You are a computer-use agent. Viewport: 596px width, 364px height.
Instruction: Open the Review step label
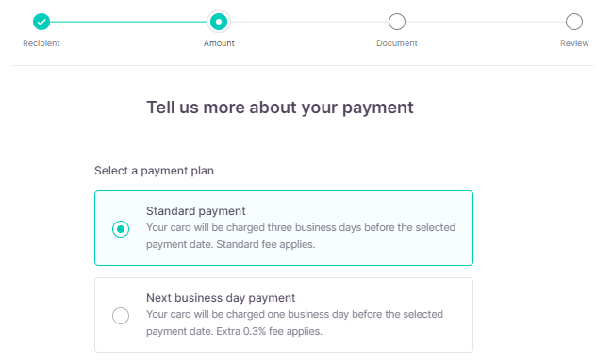pos(574,43)
